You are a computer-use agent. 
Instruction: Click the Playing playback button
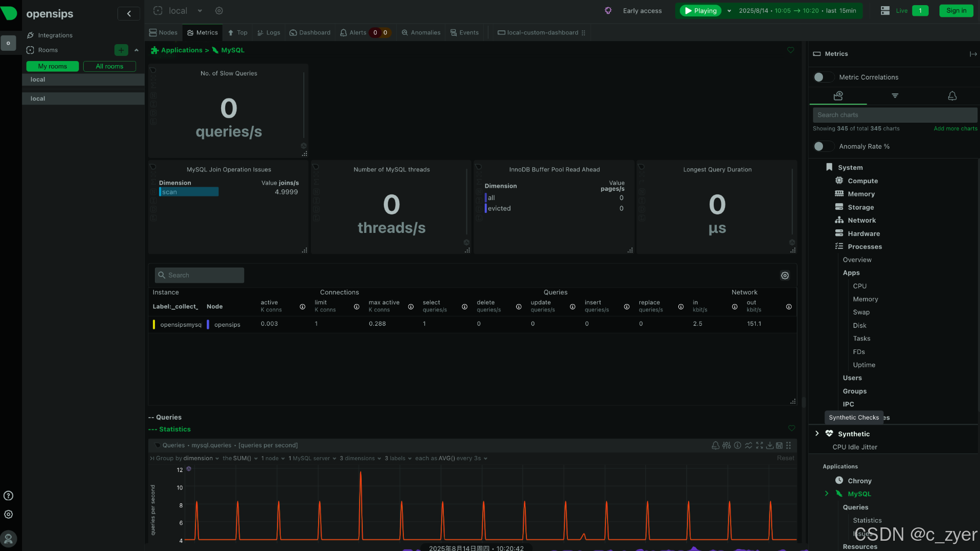[x=700, y=11]
